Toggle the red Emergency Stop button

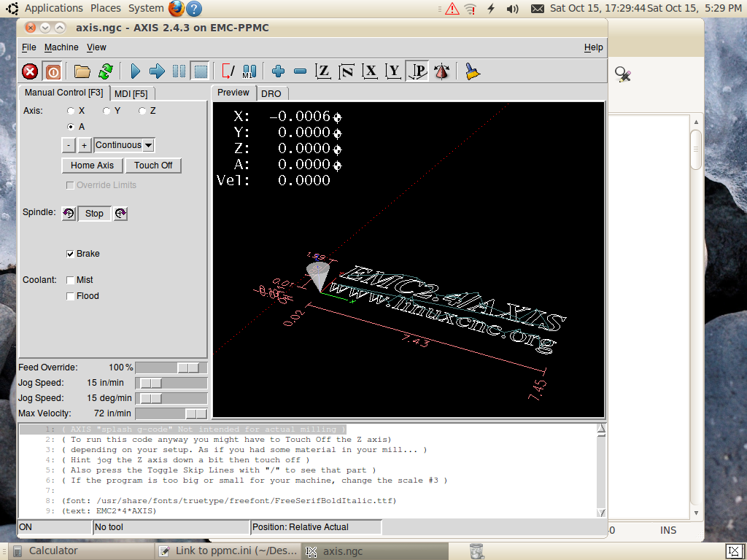click(x=30, y=72)
